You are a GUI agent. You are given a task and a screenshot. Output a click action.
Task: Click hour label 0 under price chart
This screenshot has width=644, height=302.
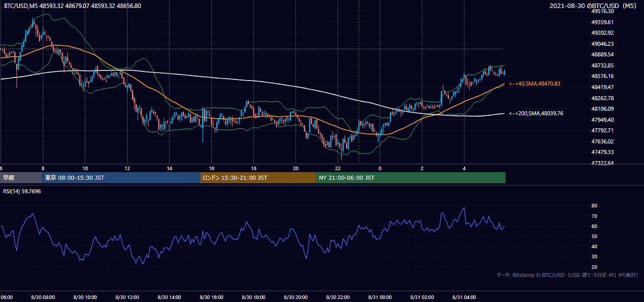click(380, 168)
